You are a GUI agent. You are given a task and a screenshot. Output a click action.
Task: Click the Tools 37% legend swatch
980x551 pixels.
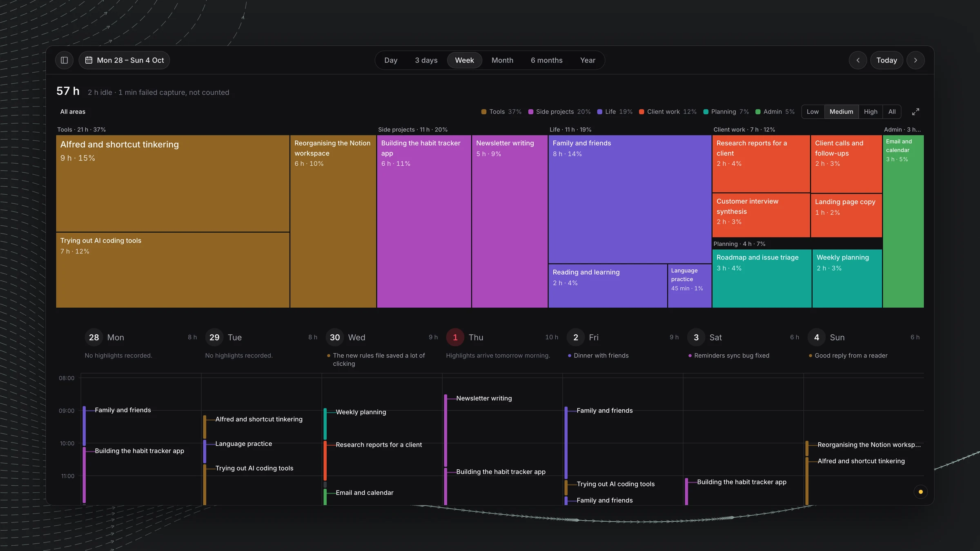[x=483, y=112]
